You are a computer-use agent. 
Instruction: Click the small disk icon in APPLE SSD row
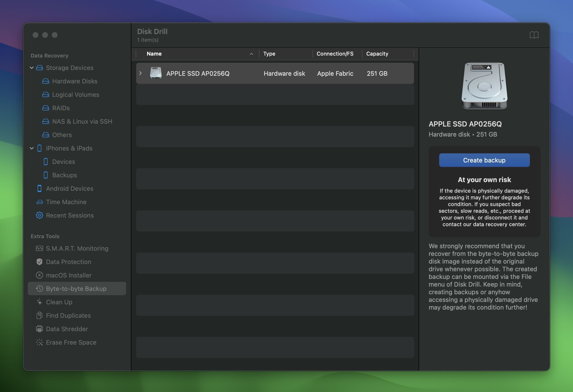[156, 73]
